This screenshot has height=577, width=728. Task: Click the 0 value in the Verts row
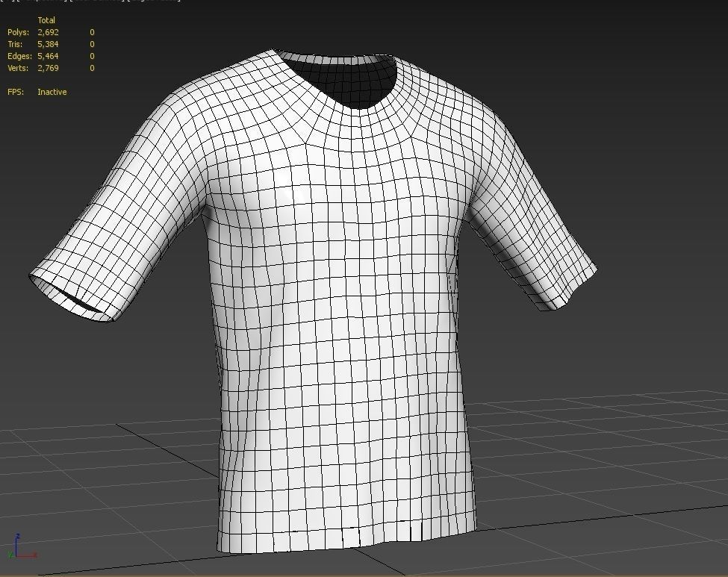(x=92, y=68)
